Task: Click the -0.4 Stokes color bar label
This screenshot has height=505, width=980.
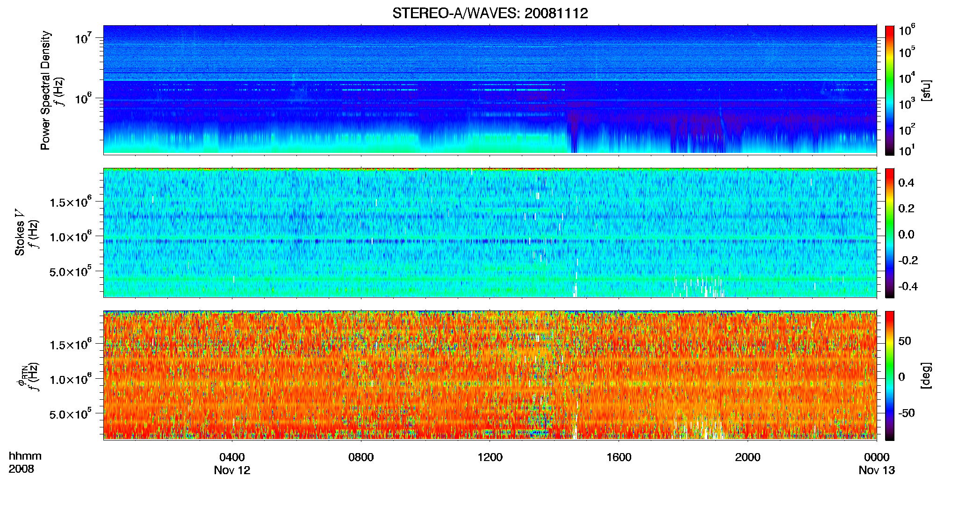Action: 908,286
